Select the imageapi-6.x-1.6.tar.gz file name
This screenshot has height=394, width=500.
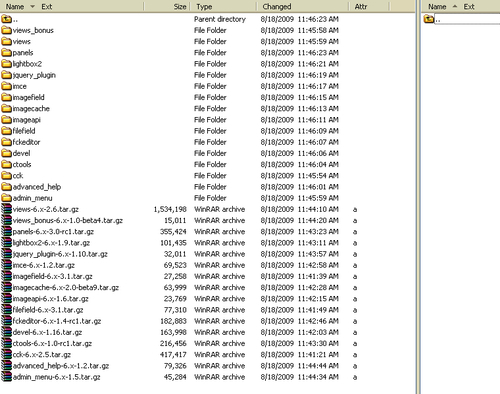[x=51, y=299]
